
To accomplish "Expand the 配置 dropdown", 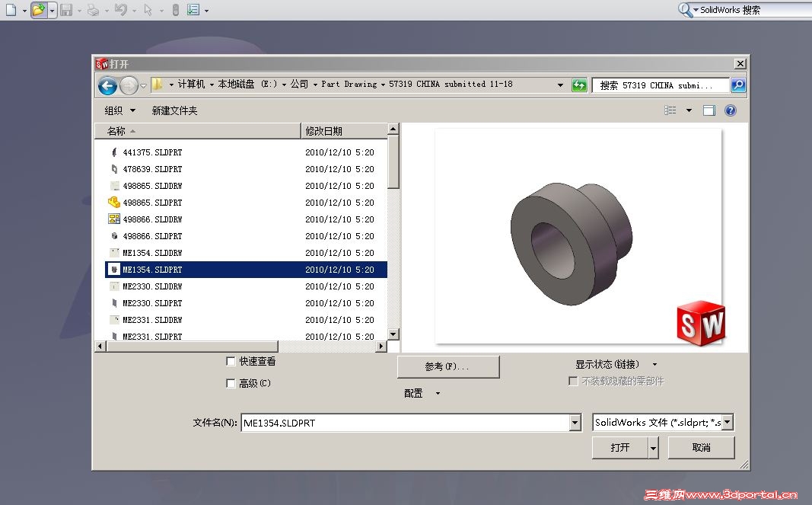I will point(438,394).
